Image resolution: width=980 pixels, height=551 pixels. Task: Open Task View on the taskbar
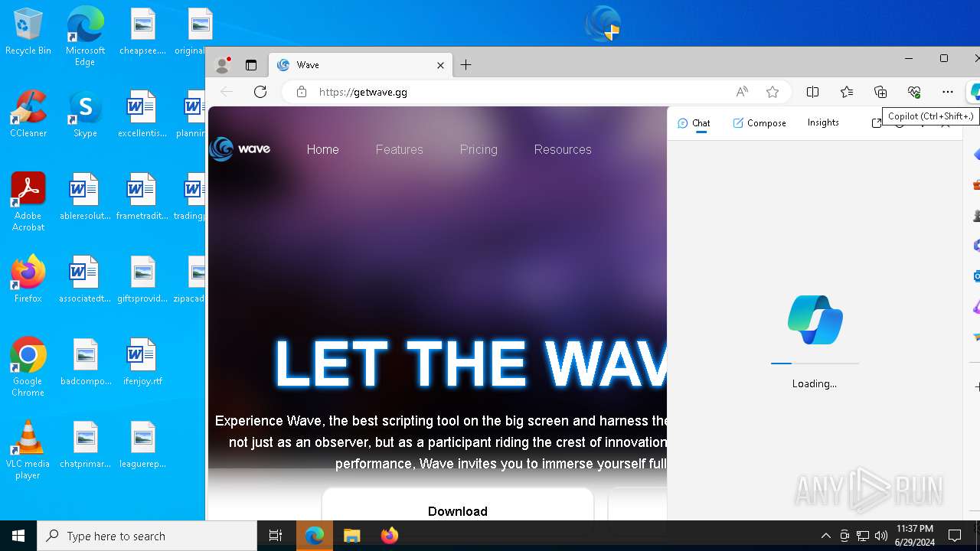(276, 536)
